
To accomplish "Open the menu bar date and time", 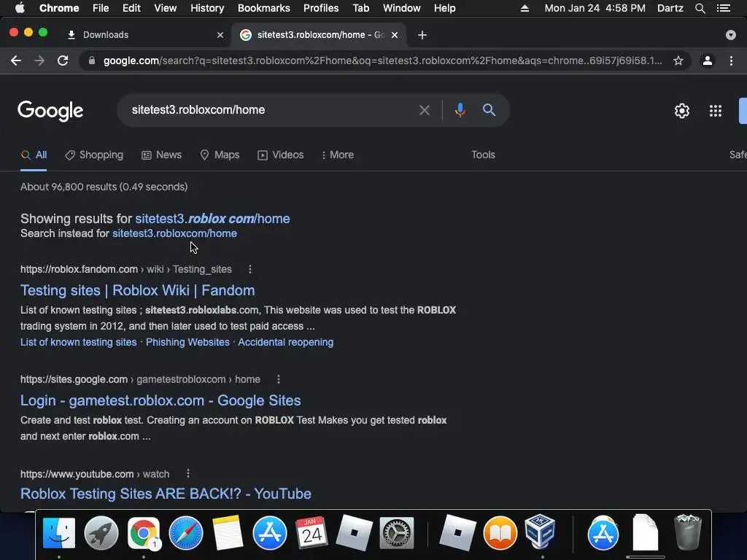I will coord(595,8).
